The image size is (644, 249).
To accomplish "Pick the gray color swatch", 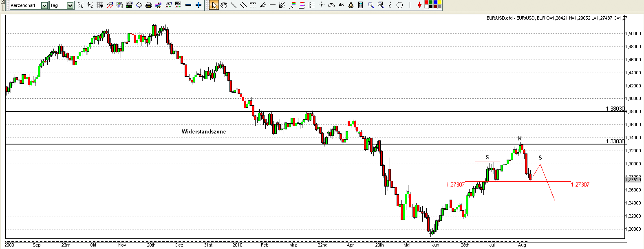I will pos(440,7).
